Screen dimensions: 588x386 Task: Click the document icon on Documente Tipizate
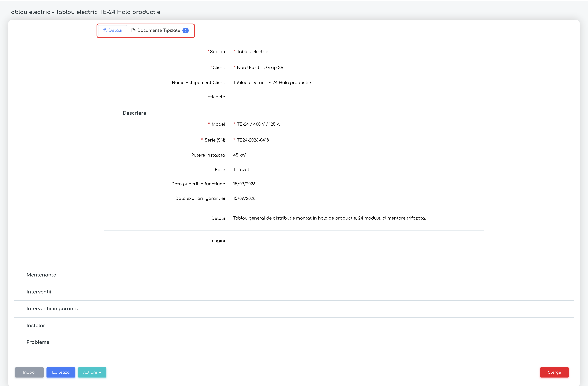134,30
